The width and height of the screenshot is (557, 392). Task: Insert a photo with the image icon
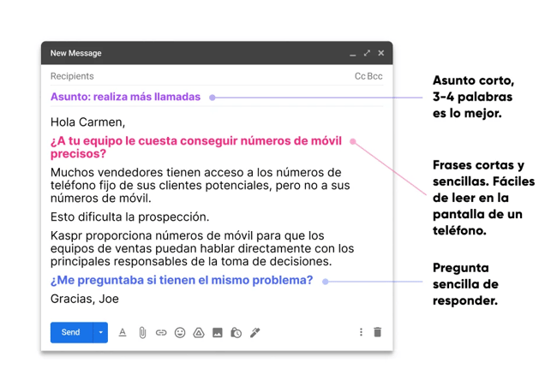[218, 332]
